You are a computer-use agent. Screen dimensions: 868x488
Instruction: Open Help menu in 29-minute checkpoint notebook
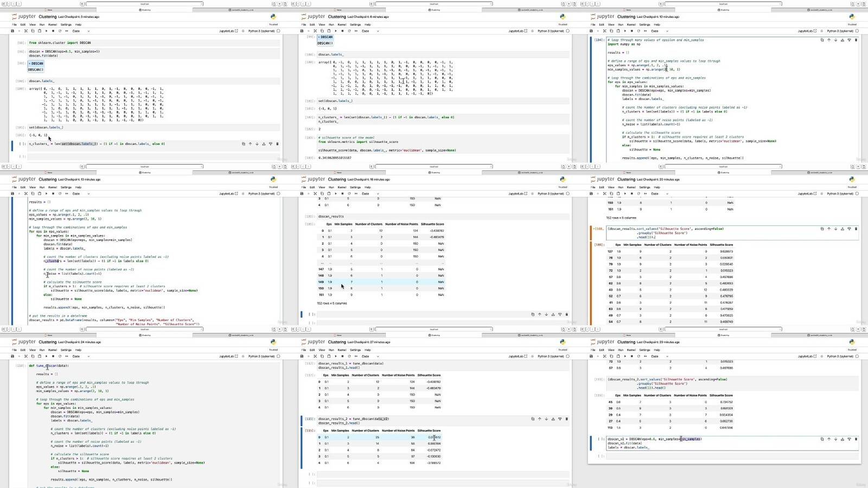pos(657,350)
